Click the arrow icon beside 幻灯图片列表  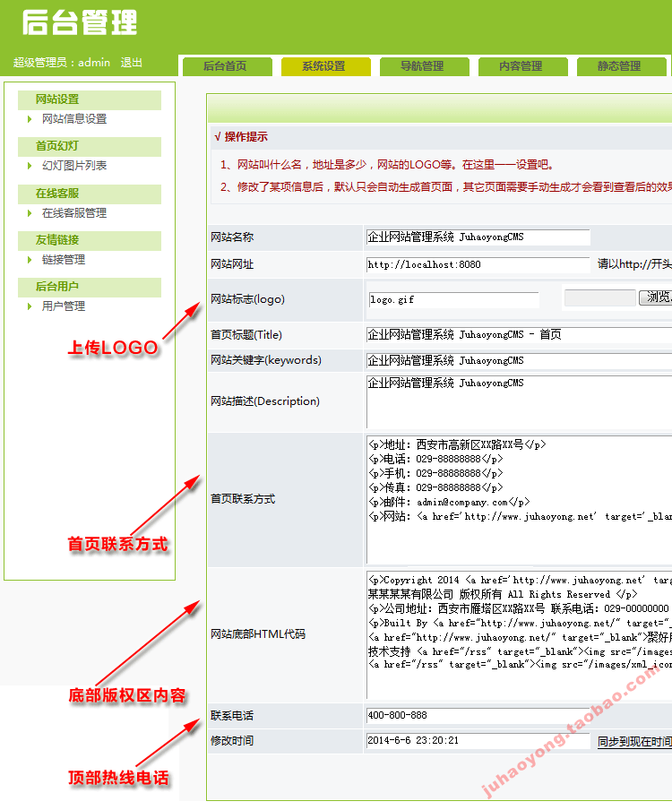click(x=30, y=166)
